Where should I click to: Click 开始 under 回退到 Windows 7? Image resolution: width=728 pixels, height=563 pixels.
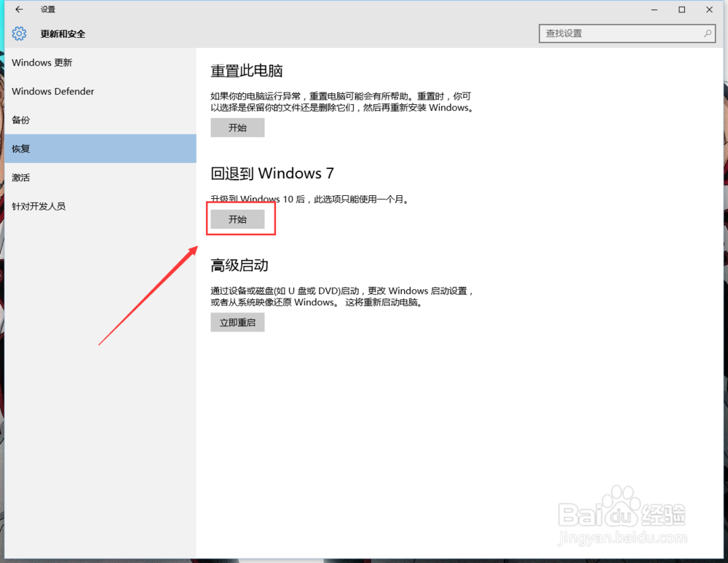click(x=238, y=219)
